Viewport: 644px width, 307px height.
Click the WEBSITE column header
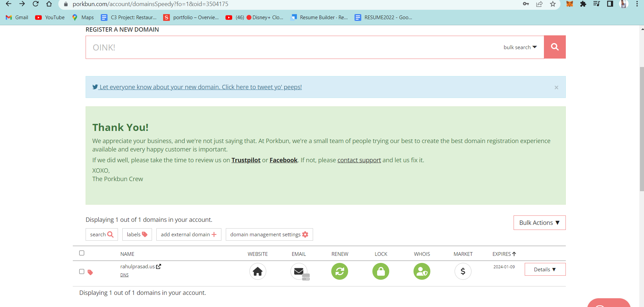click(x=258, y=254)
